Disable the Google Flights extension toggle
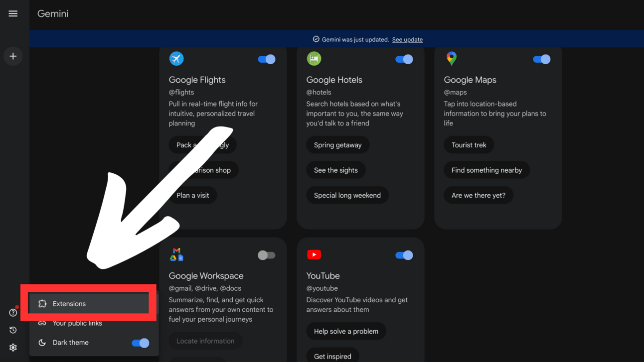The width and height of the screenshot is (644, 362). pos(267,59)
